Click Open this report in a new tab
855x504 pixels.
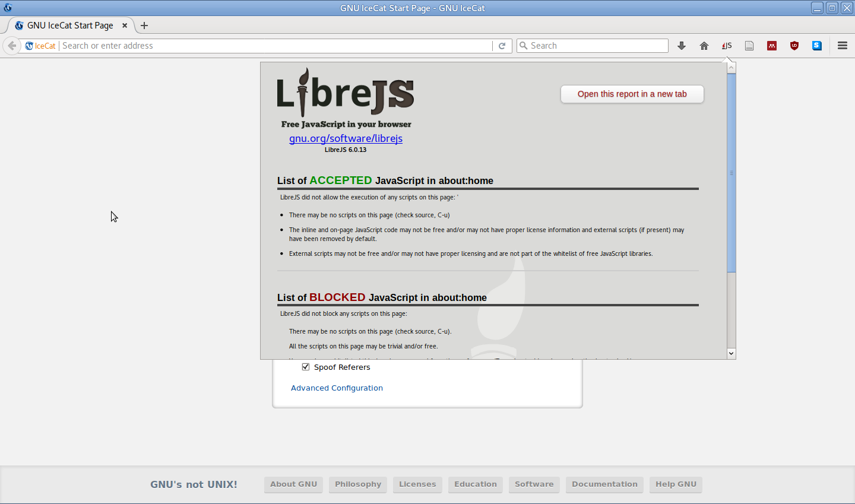tap(632, 94)
